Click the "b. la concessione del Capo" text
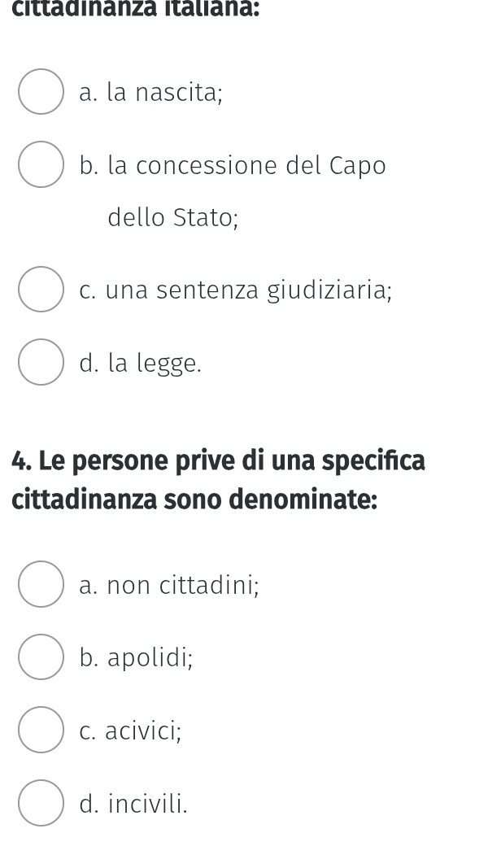The height and width of the screenshot is (868, 501). click(233, 166)
